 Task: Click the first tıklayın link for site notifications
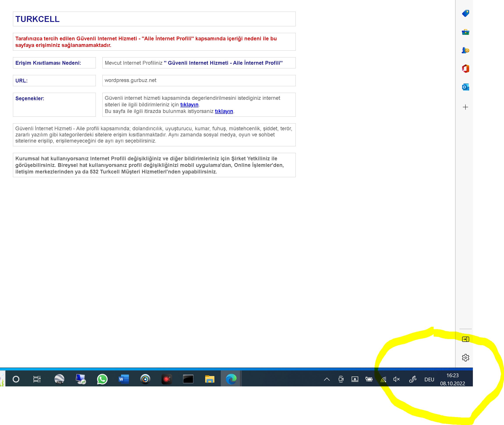pyautogui.click(x=189, y=105)
